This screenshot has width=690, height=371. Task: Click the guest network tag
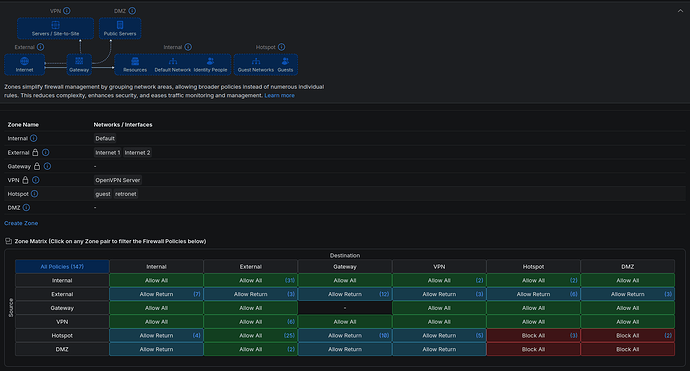[103, 194]
